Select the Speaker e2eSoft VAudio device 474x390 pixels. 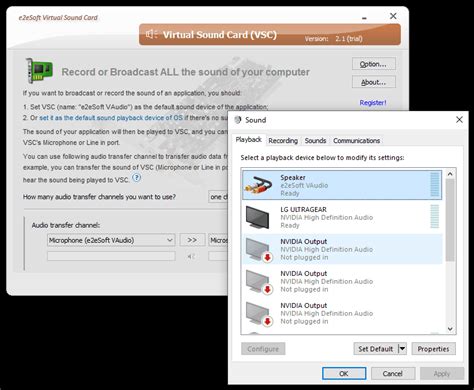point(342,185)
